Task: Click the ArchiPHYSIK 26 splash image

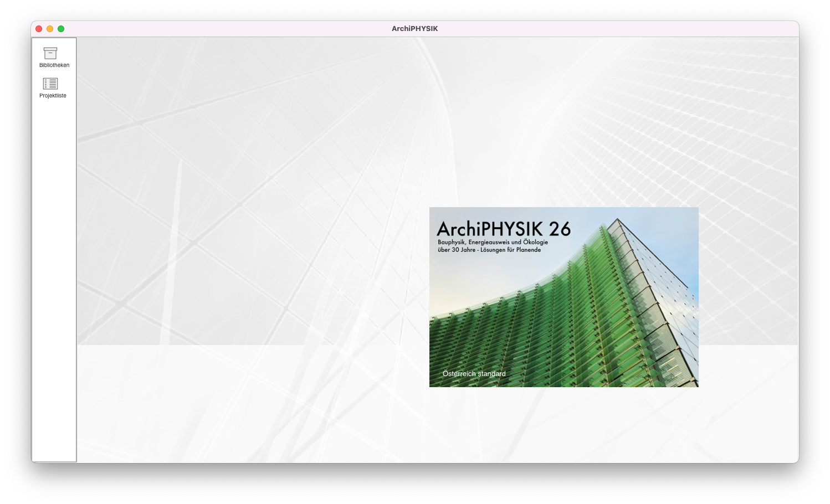Action: (563, 297)
